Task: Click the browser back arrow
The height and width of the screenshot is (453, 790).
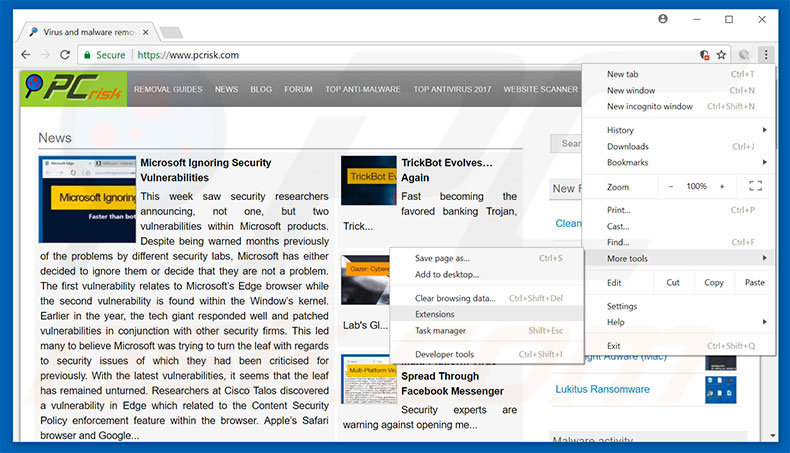Action: click(x=26, y=54)
